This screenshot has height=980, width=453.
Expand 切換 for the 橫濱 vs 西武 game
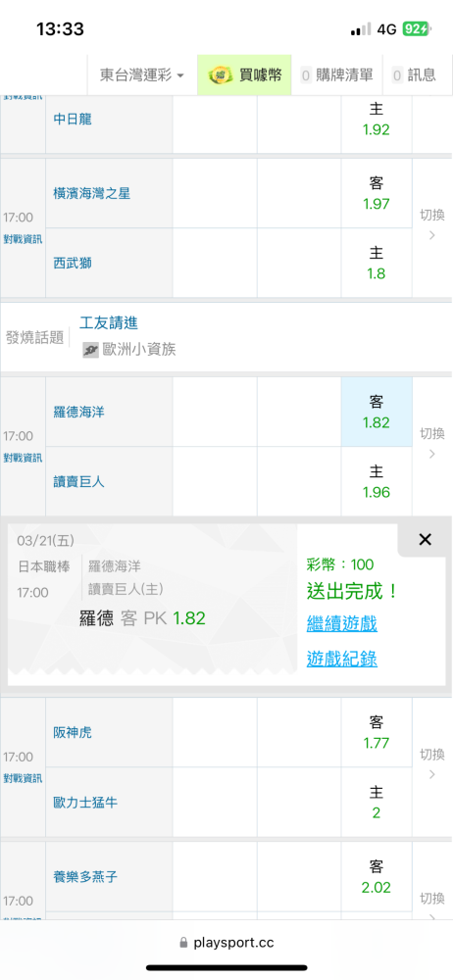click(431, 224)
